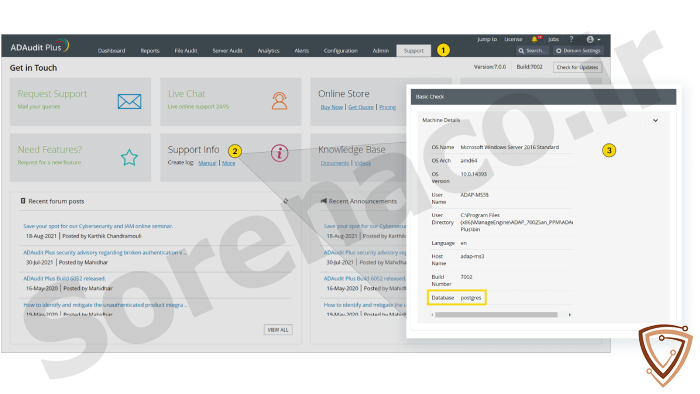Click the More link under Support Info
Screen dimensions: 700x394
(229, 163)
